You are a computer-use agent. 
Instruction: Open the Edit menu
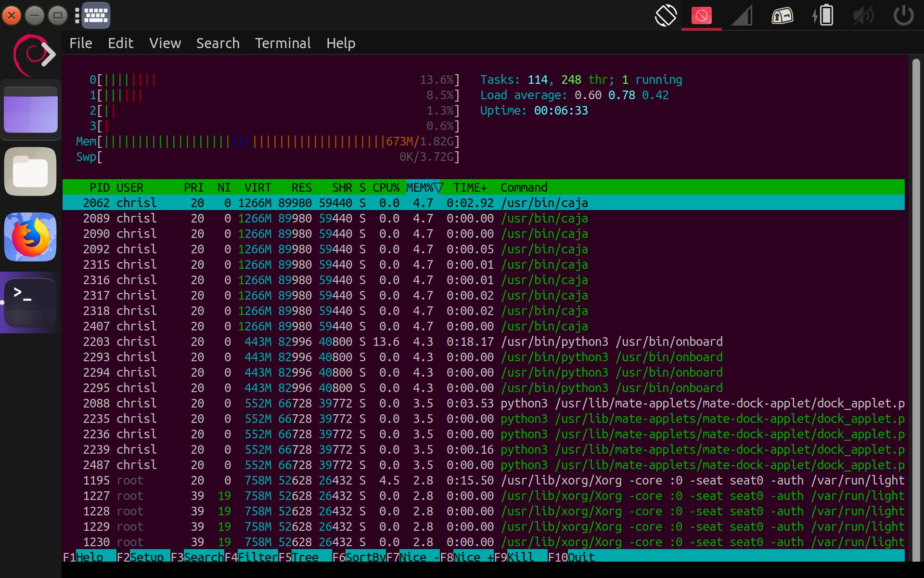pyautogui.click(x=120, y=43)
